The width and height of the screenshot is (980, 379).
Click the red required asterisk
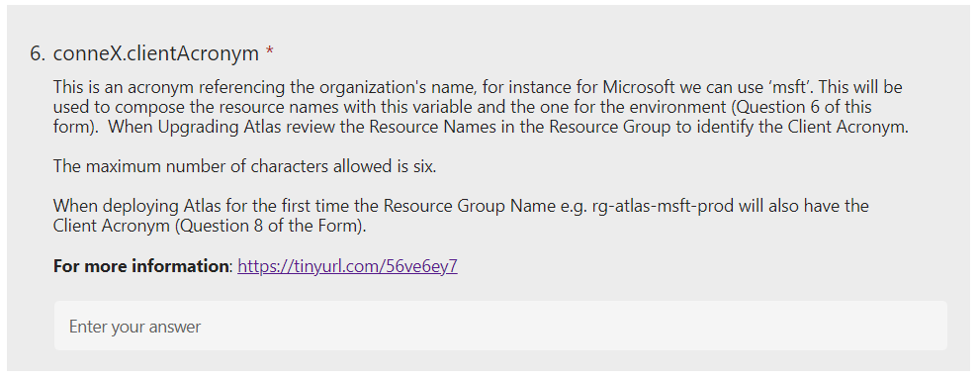[269, 52]
